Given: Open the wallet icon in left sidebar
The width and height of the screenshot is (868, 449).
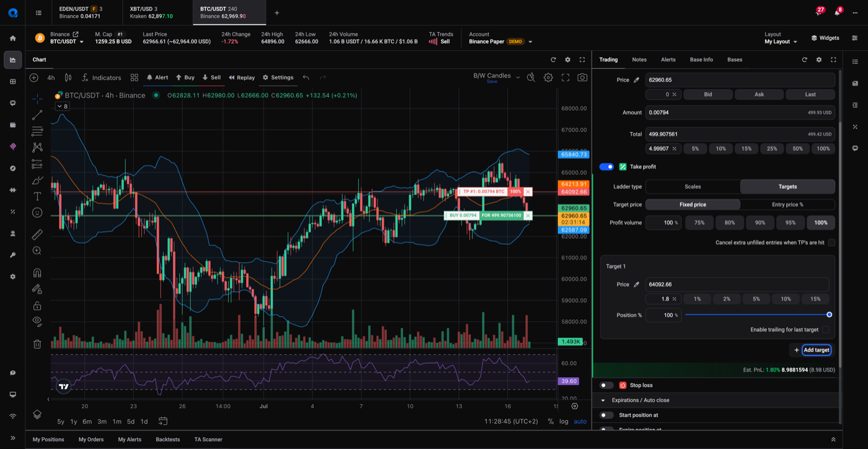Looking at the screenshot, I should point(12,125).
